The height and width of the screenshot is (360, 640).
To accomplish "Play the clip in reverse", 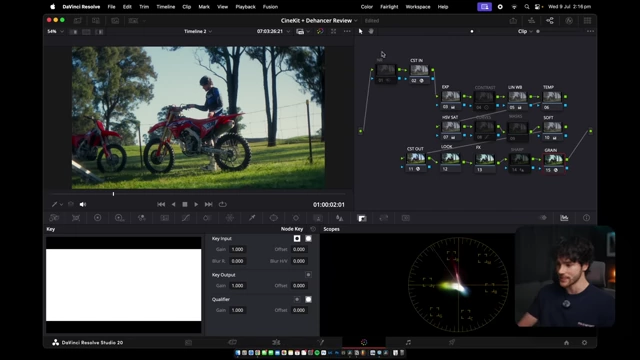I will click(173, 204).
